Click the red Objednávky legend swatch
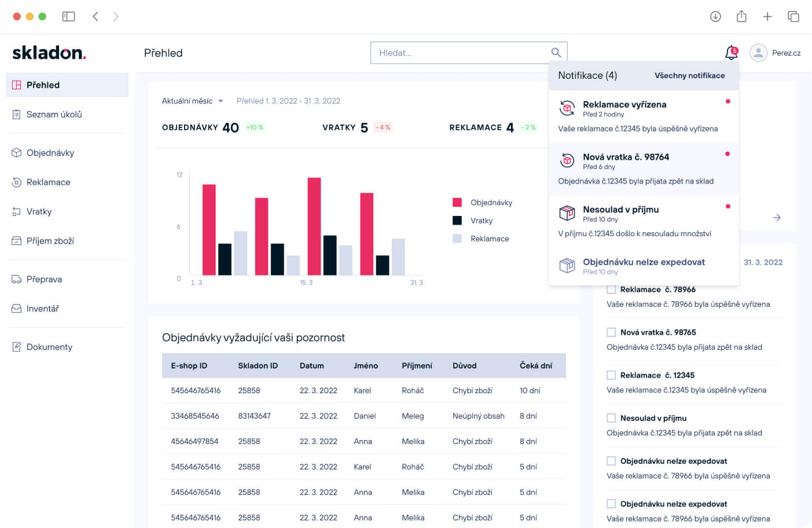This screenshot has width=812, height=528. coord(457,203)
